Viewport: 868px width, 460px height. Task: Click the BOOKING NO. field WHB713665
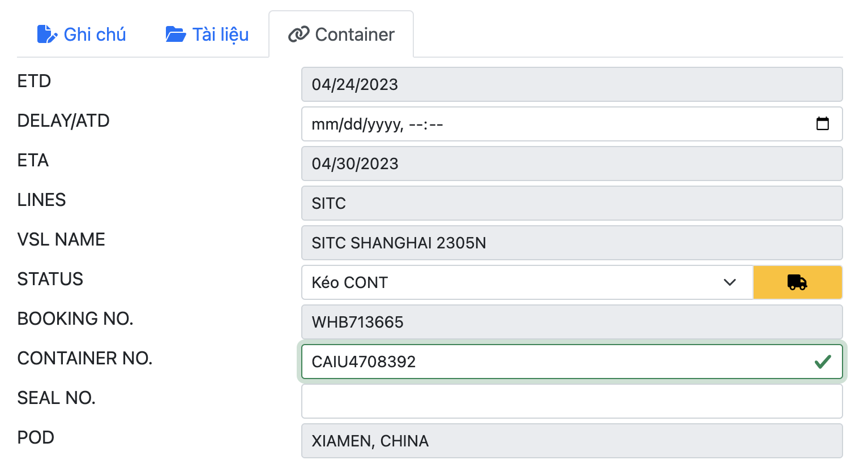pyautogui.click(x=571, y=322)
